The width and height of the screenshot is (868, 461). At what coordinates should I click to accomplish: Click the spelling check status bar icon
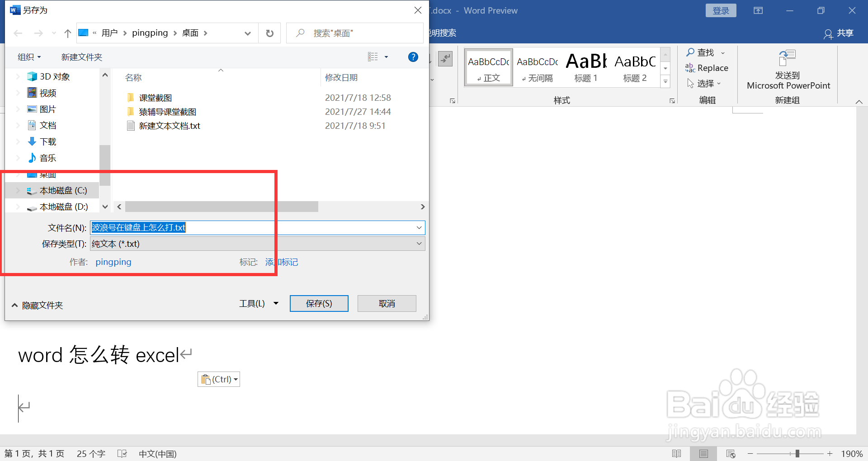122,453
